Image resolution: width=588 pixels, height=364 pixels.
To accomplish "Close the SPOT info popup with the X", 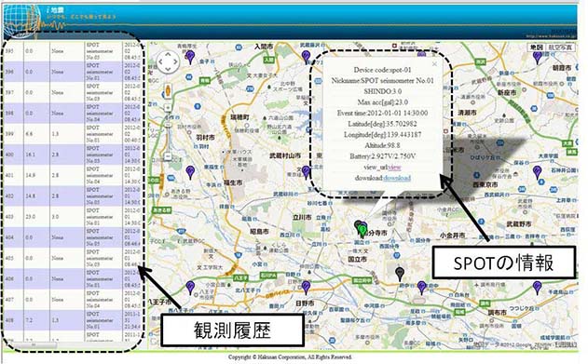I will tap(434, 64).
